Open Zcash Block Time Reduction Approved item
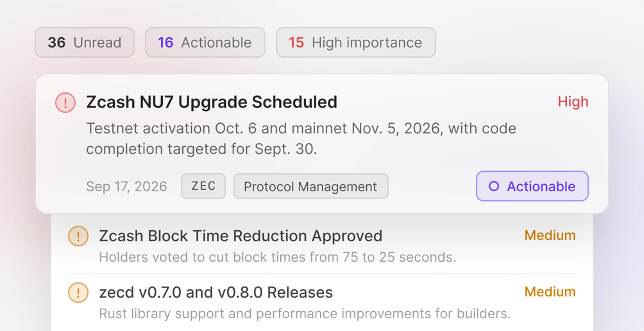Screen dimensions: 644x331 coord(322,245)
